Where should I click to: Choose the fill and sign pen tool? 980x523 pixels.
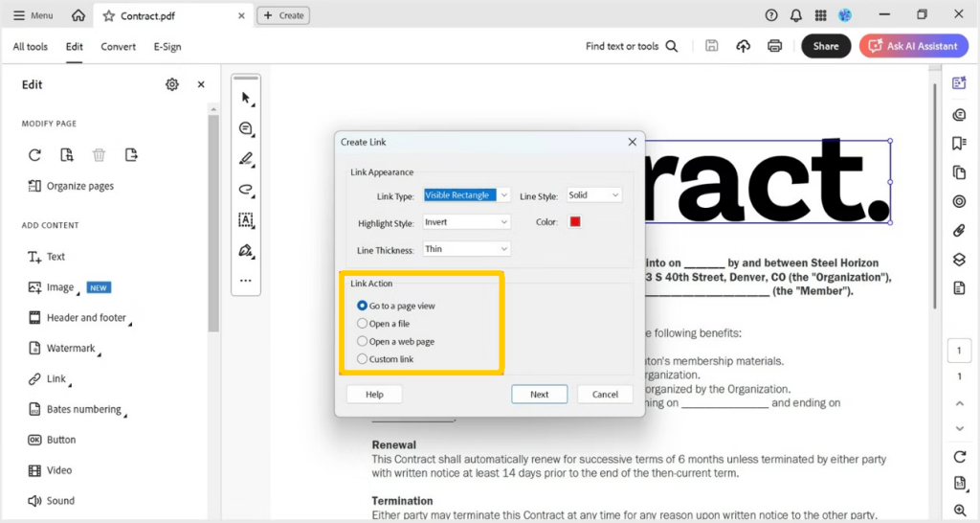pos(246,251)
